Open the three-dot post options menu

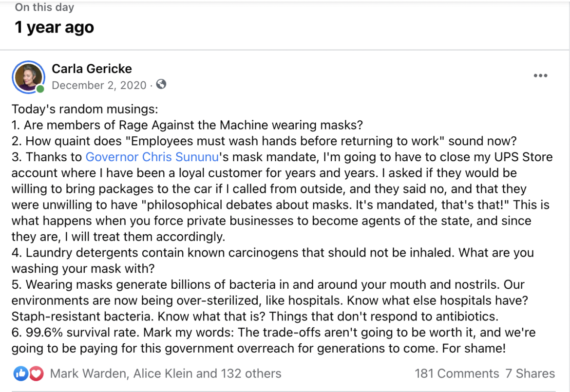point(540,76)
